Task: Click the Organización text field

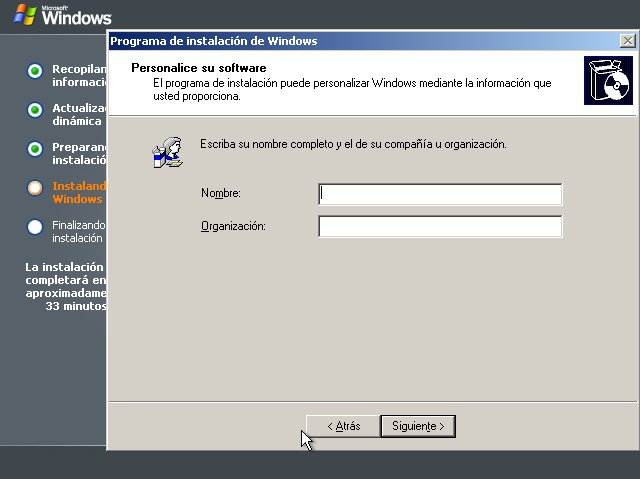Action: (440, 226)
